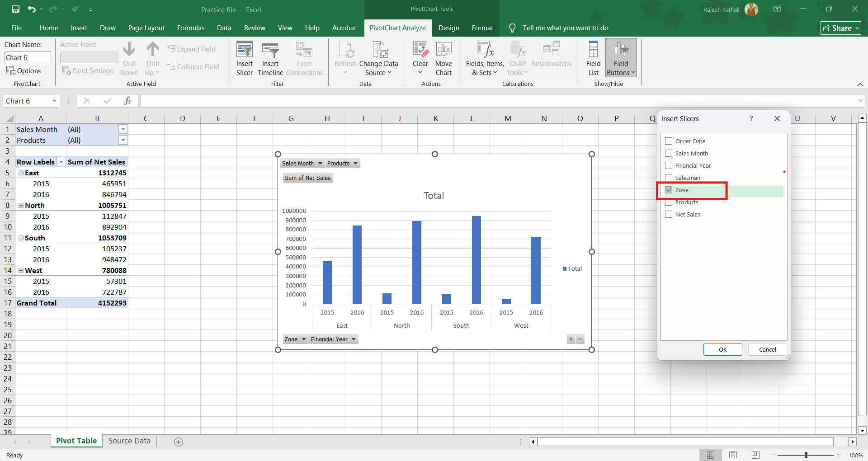Open the Sales Month filter dropdown in chart
This screenshot has width=868, height=461.
pyautogui.click(x=320, y=164)
